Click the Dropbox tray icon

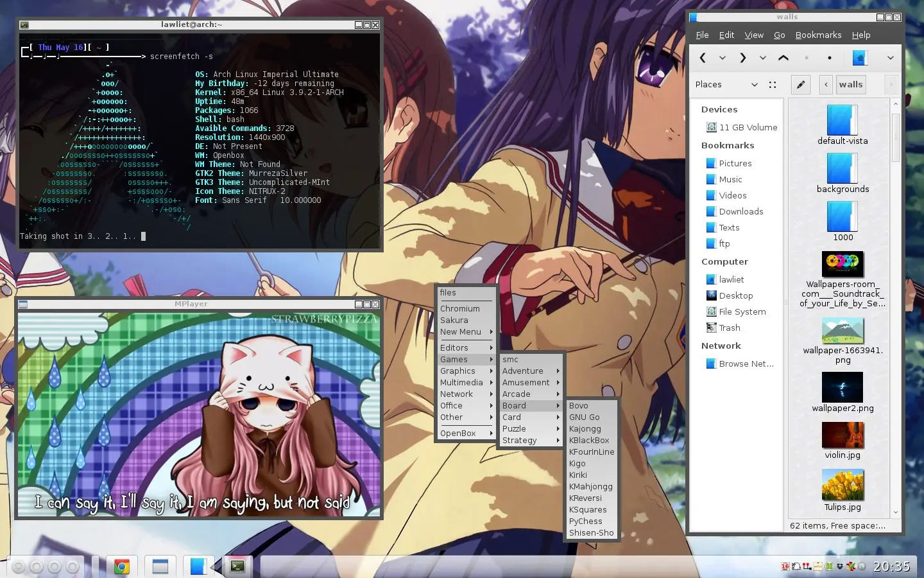pyautogui.click(x=839, y=566)
